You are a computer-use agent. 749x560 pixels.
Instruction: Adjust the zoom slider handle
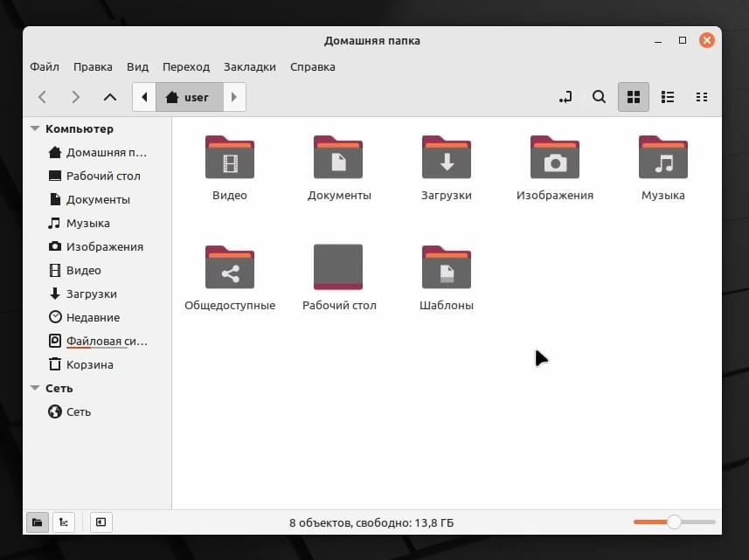674,522
